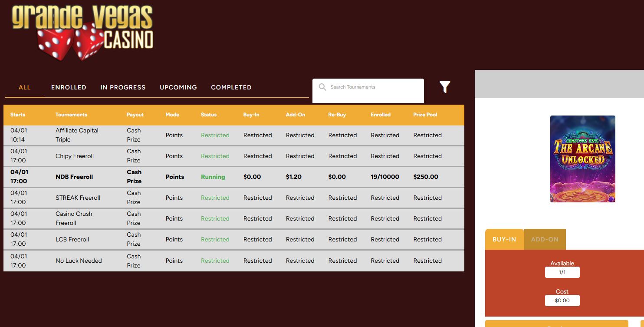Image resolution: width=644 pixels, height=327 pixels.
Task: Click the Available 1/1 value box
Action: (x=562, y=272)
